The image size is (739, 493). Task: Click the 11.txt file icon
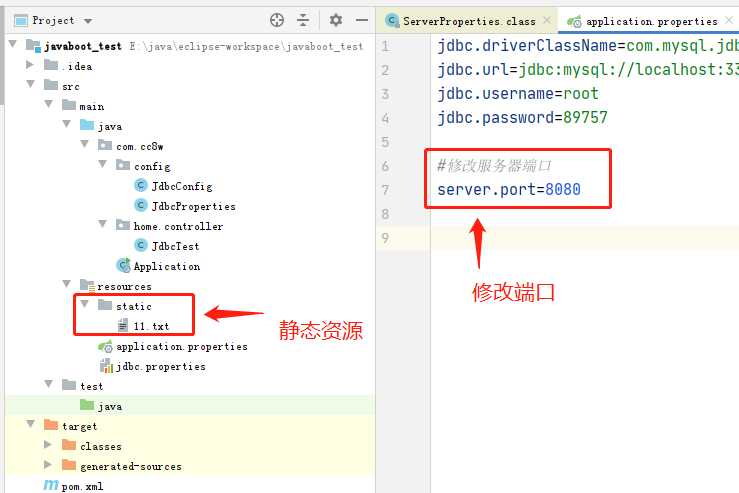pyautogui.click(x=123, y=325)
